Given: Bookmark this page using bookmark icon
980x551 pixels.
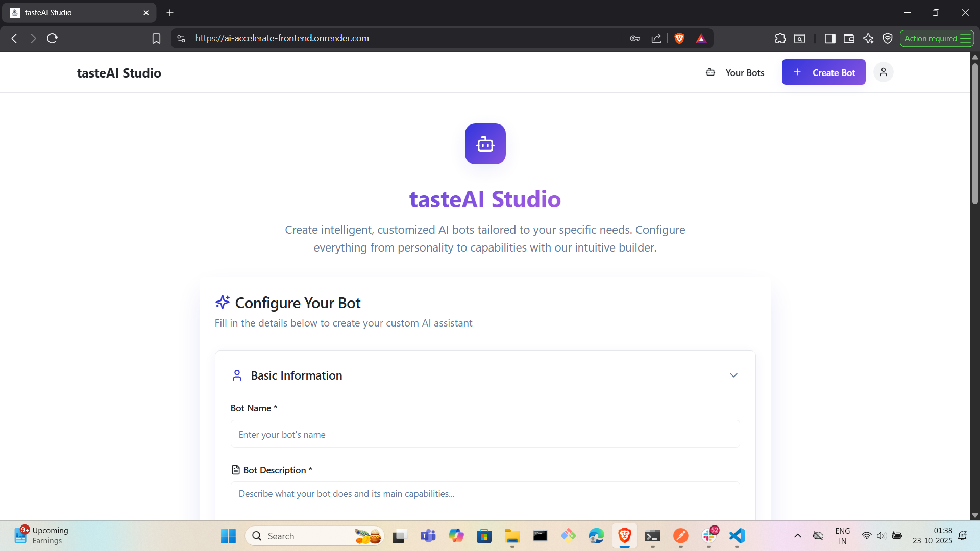Looking at the screenshot, I should pyautogui.click(x=156, y=38).
